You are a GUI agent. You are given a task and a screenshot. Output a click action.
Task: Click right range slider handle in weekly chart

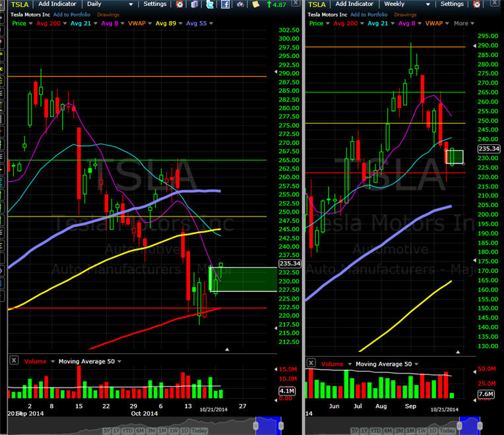[x=480, y=426]
